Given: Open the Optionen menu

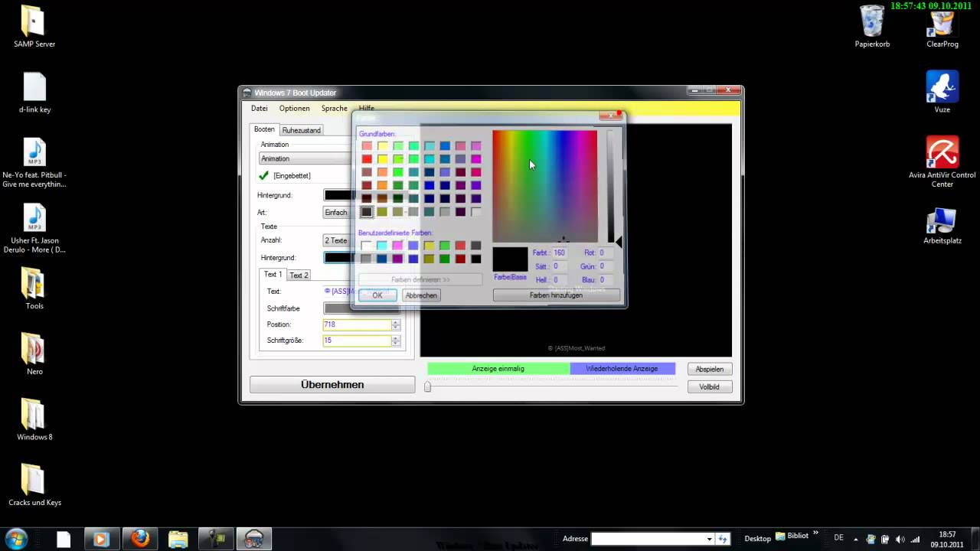Looking at the screenshot, I should (x=295, y=109).
